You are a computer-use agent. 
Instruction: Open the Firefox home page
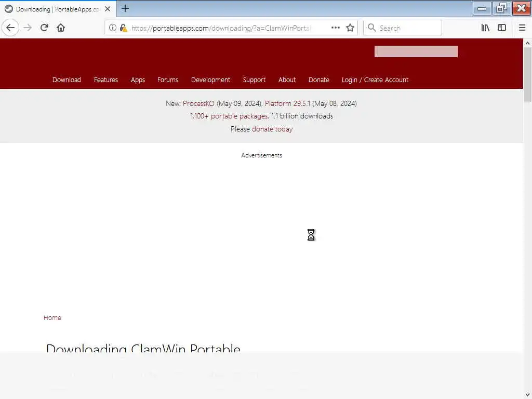point(61,28)
